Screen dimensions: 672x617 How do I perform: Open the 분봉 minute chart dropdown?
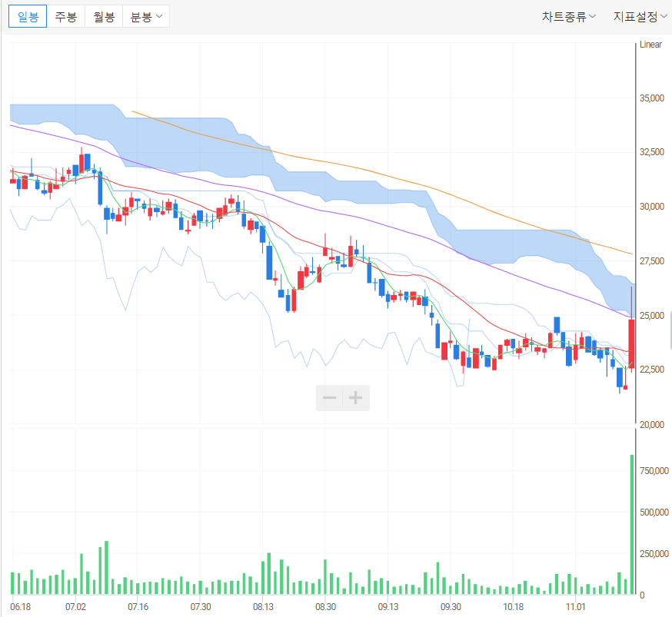pos(146,17)
